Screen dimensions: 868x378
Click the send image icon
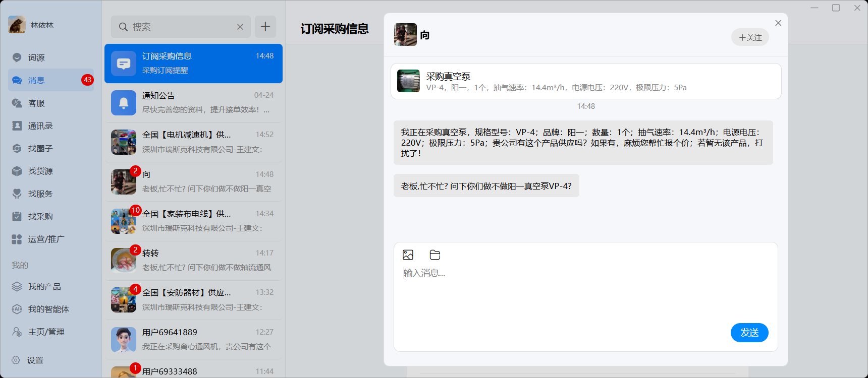point(408,255)
